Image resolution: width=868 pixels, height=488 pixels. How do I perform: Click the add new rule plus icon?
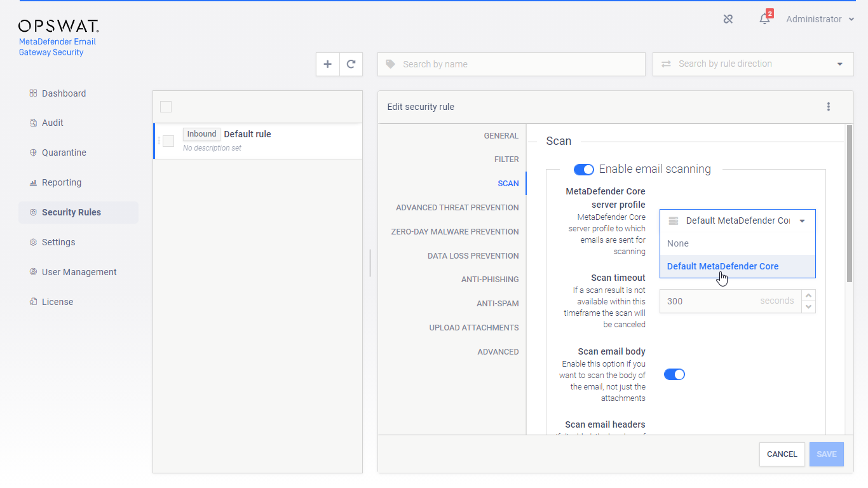tap(328, 64)
